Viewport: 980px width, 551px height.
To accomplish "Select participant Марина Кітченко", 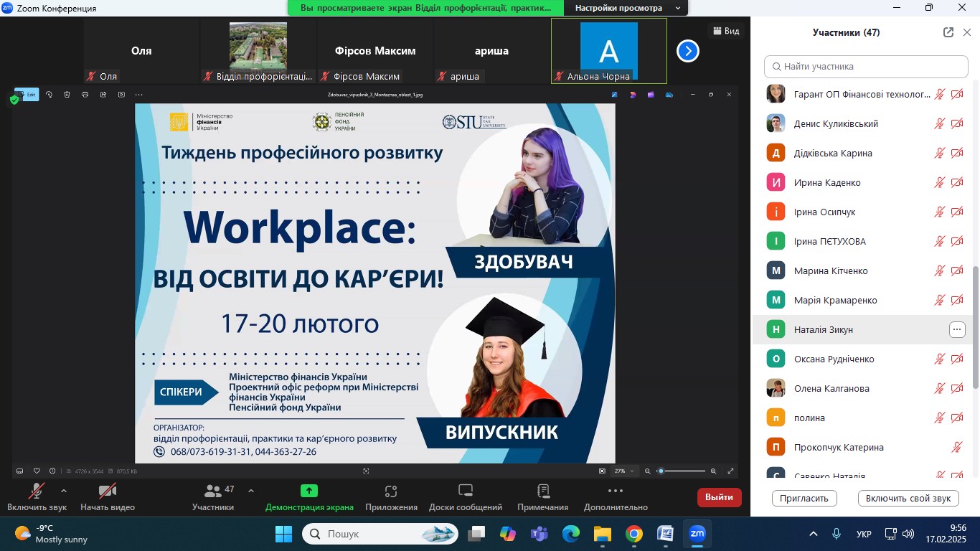I will click(862, 271).
